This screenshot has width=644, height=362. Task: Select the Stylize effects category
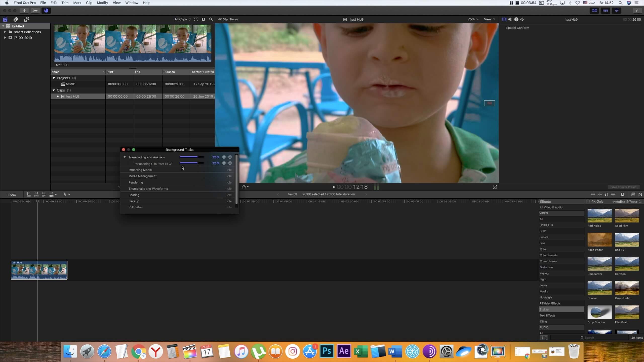(561, 309)
